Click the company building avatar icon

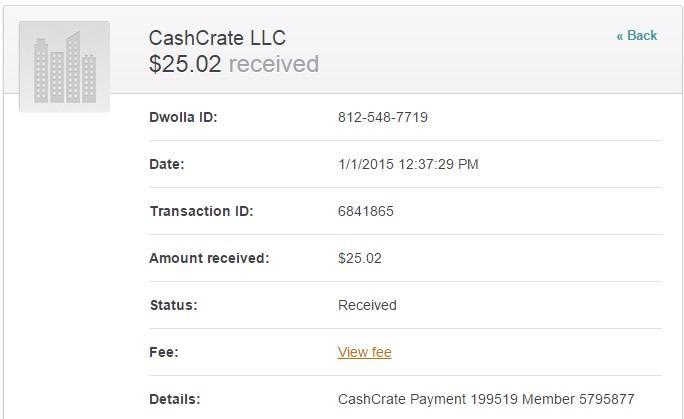(x=64, y=67)
